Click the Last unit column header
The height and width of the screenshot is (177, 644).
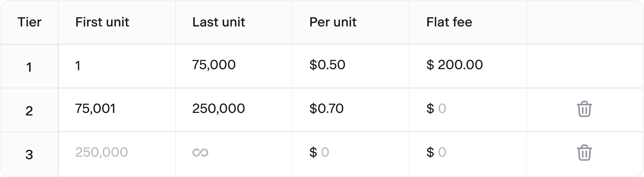click(x=218, y=22)
